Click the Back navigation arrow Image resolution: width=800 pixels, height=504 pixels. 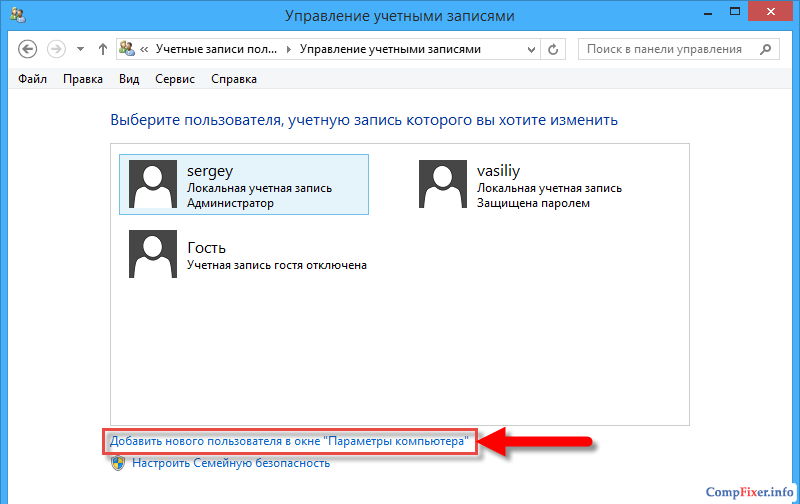tap(28, 49)
